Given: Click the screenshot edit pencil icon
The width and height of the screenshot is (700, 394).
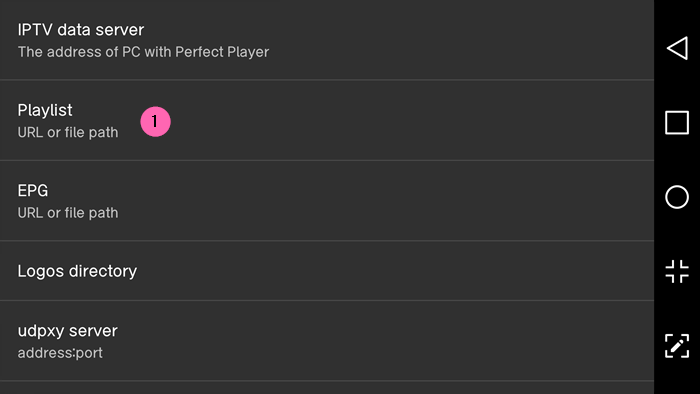Looking at the screenshot, I should (677, 346).
